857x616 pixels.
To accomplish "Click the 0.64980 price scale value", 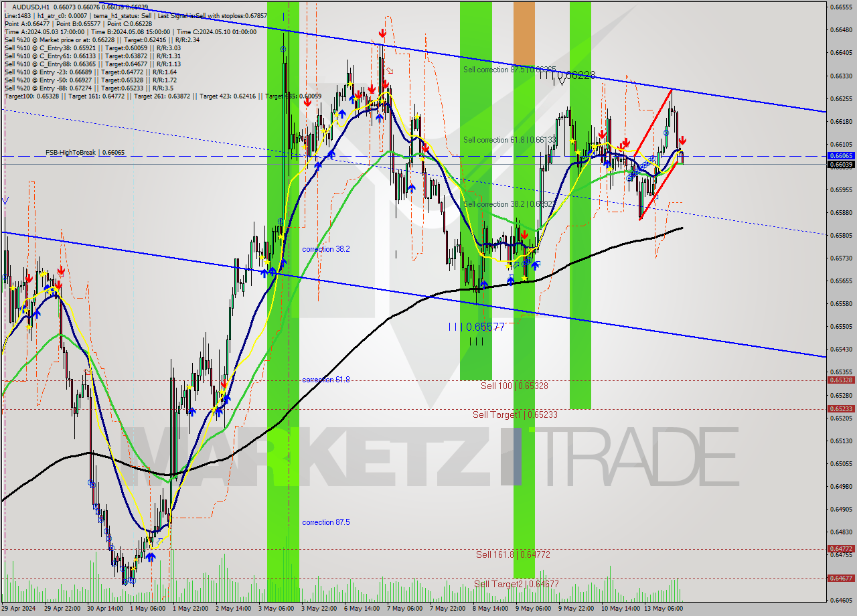I will (841, 486).
